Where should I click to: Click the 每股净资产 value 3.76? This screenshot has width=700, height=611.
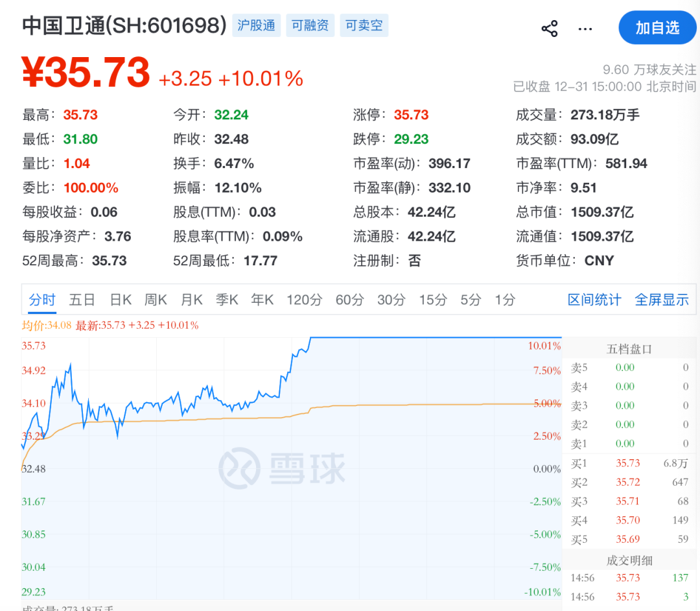[118, 236]
